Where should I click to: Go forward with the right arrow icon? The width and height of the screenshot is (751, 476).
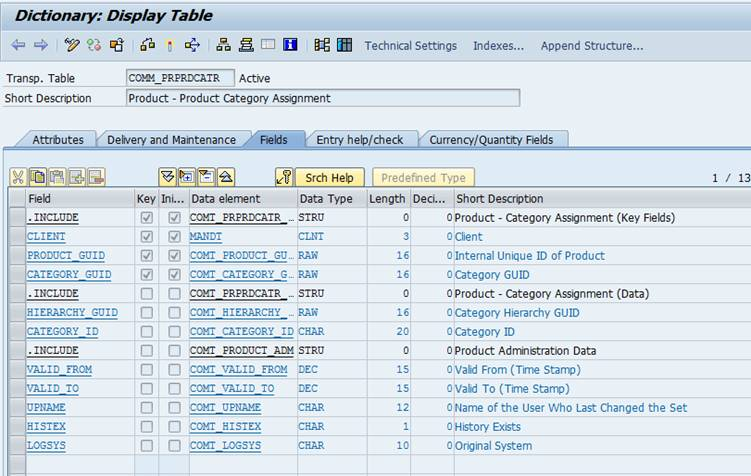point(41,45)
